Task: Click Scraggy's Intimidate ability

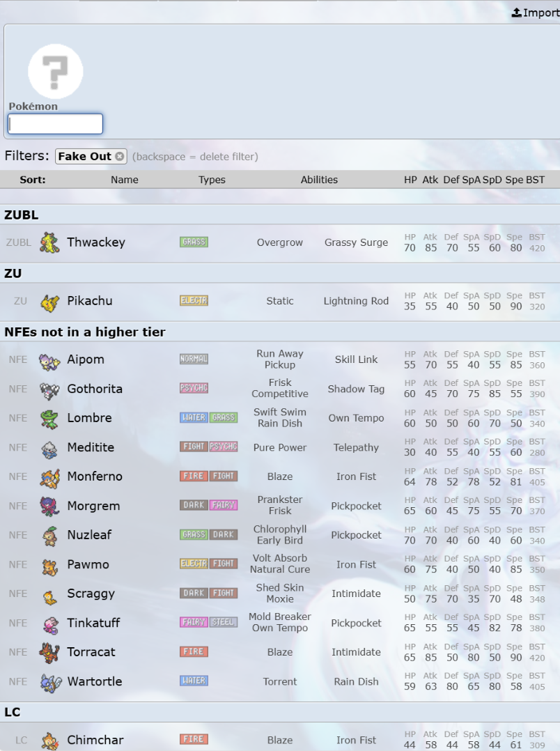Action: pos(356,594)
